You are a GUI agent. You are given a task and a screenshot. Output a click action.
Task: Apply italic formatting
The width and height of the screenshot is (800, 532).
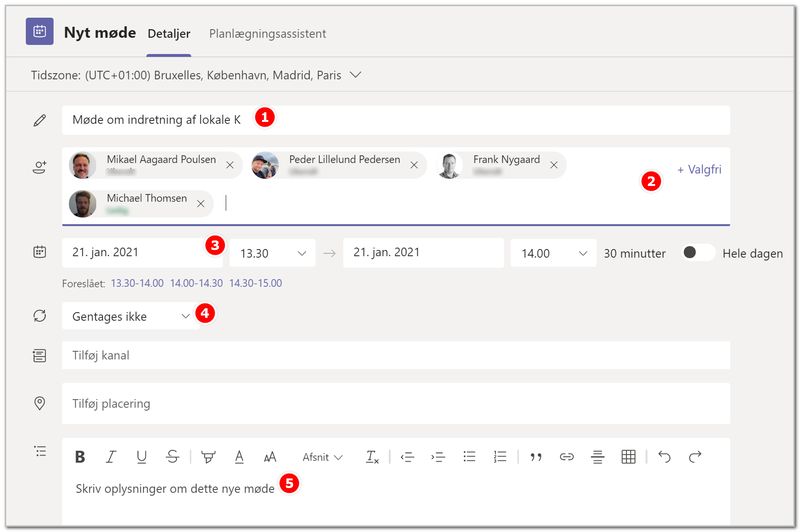click(x=111, y=457)
